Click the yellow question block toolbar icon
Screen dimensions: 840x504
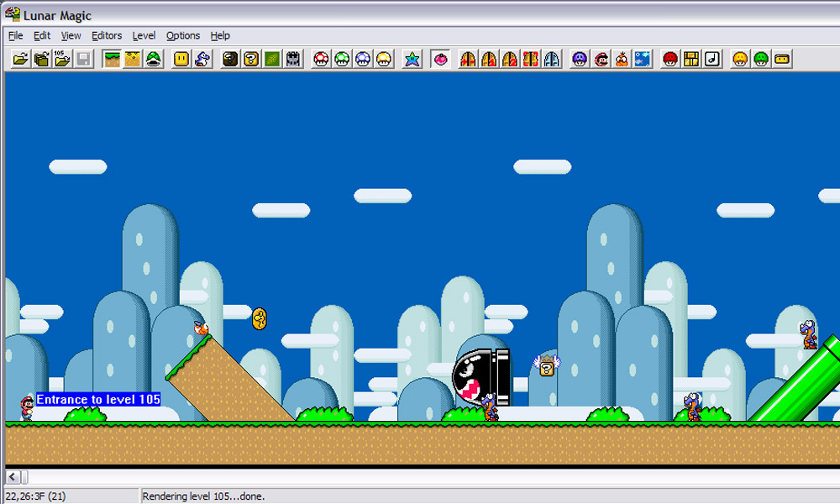[x=251, y=59]
